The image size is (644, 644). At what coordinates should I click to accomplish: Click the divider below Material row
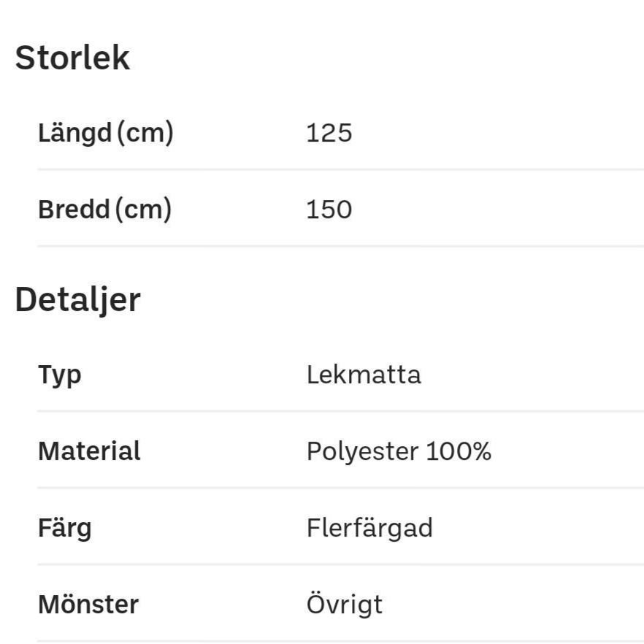pyautogui.click(x=340, y=488)
